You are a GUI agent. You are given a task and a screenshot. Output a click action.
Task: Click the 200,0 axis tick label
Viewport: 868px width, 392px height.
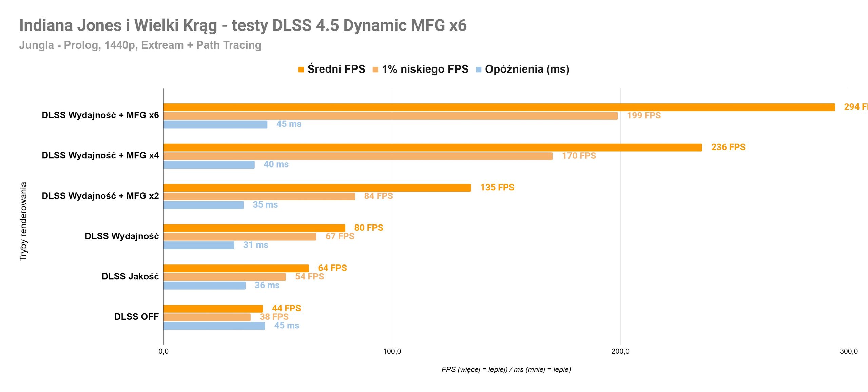tap(620, 352)
